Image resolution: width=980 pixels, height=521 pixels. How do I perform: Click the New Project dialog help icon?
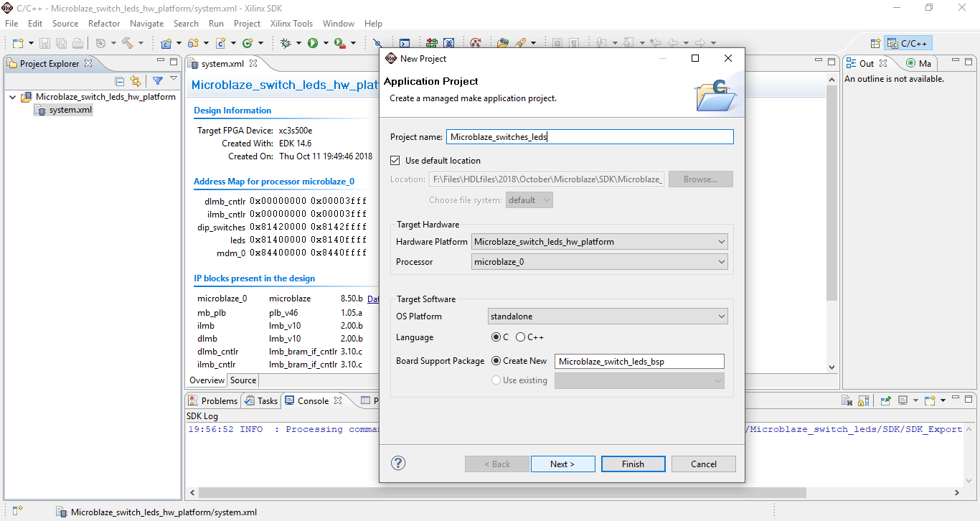click(398, 463)
